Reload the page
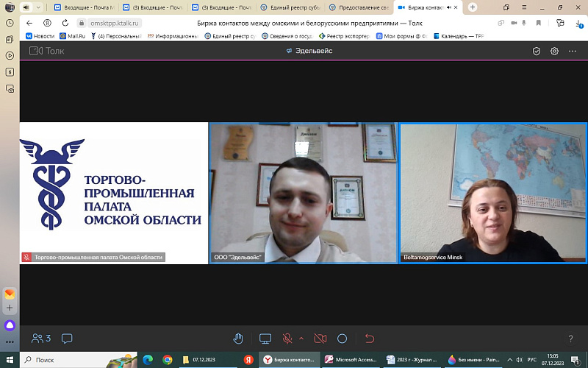This screenshot has height=368, width=588. (x=65, y=24)
